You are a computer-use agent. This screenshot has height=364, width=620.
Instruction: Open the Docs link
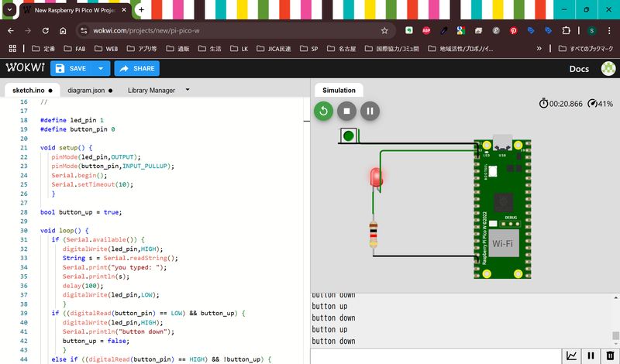pyautogui.click(x=579, y=69)
